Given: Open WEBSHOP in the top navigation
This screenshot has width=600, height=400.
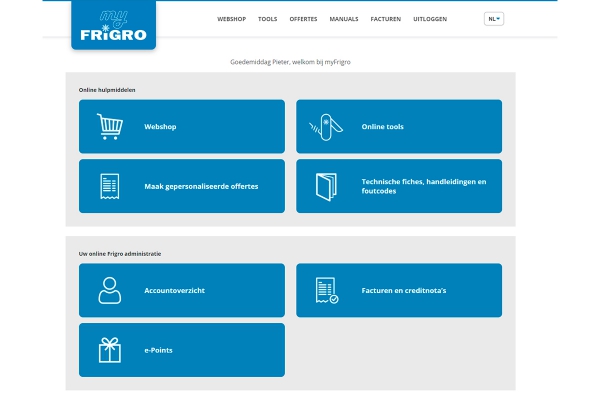Looking at the screenshot, I should [232, 19].
